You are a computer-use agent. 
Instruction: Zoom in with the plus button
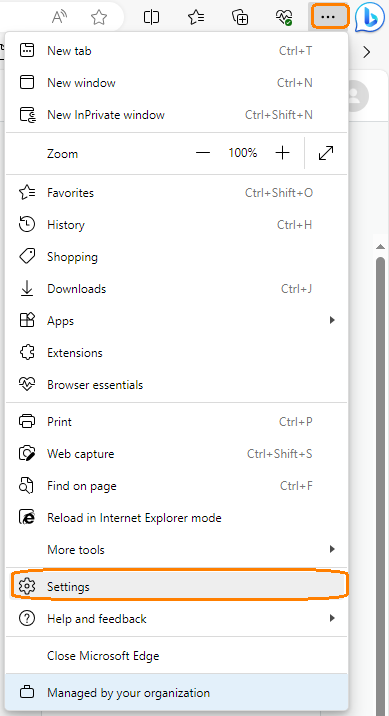283,153
